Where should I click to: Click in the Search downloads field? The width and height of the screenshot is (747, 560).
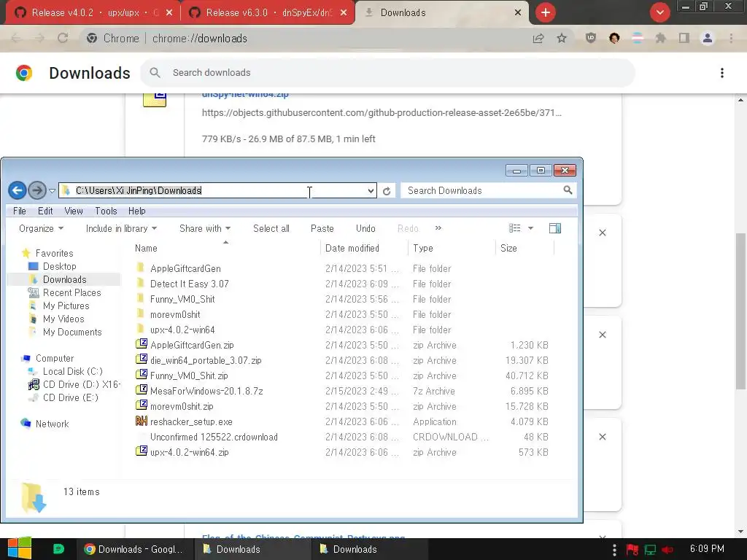388,73
